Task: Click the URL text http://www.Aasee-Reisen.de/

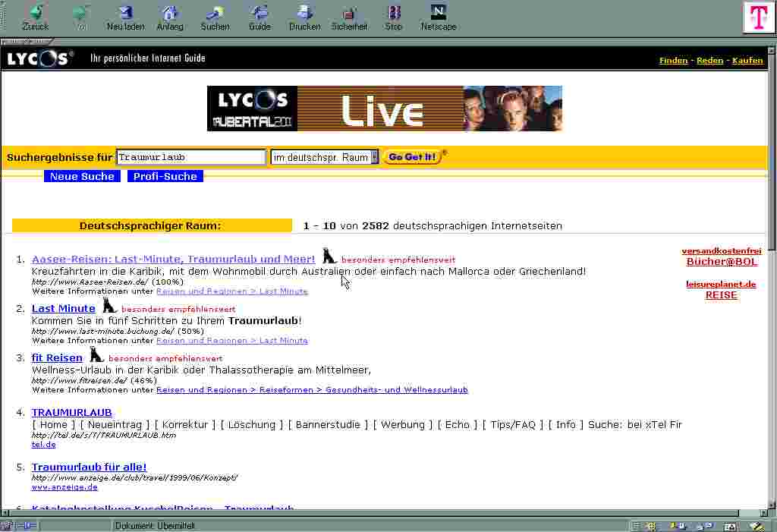Action: point(90,282)
